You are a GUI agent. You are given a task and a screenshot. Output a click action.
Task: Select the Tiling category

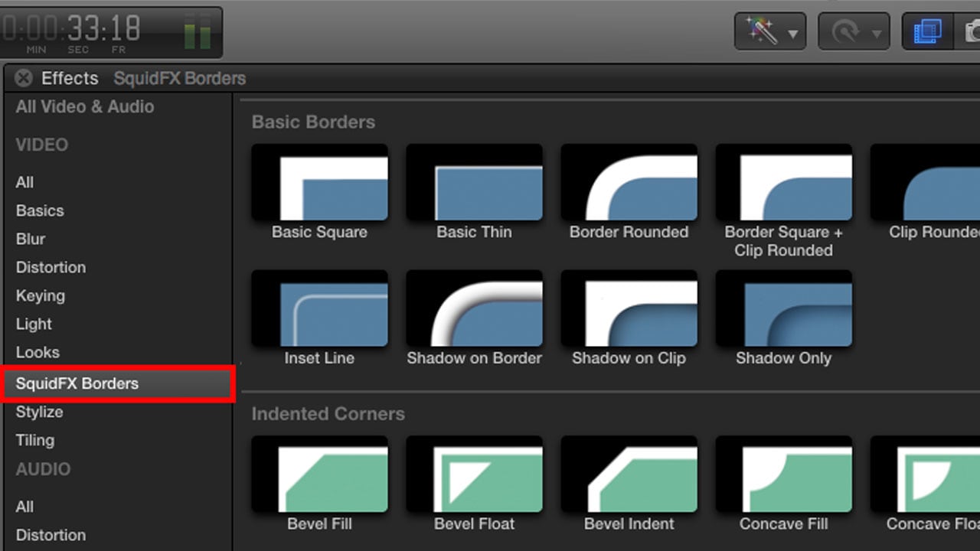[35, 440]
